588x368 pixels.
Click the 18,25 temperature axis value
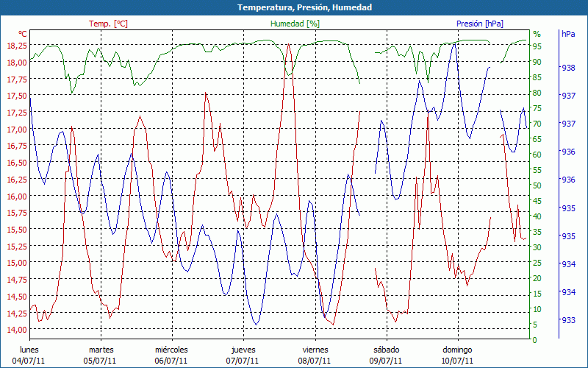pyautogui.click(x=17, y=46)
